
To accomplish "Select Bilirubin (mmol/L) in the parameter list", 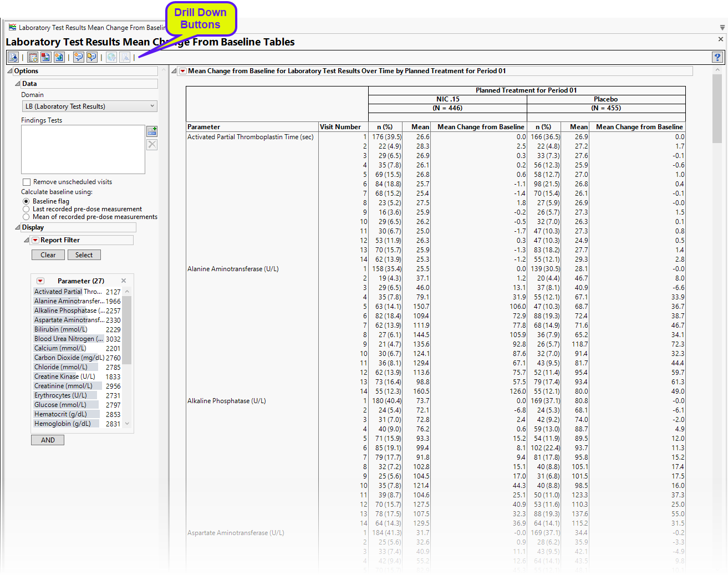I will [61, 329].
